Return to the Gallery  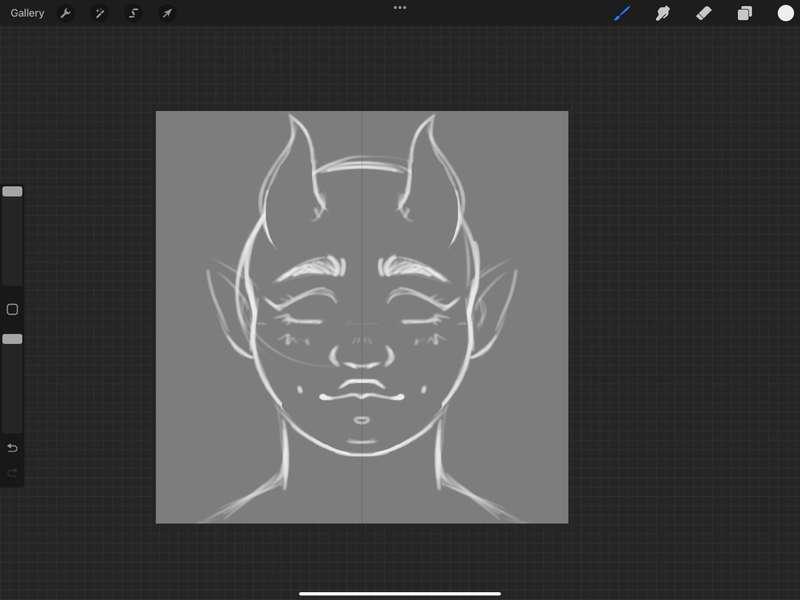click(27, 13)
